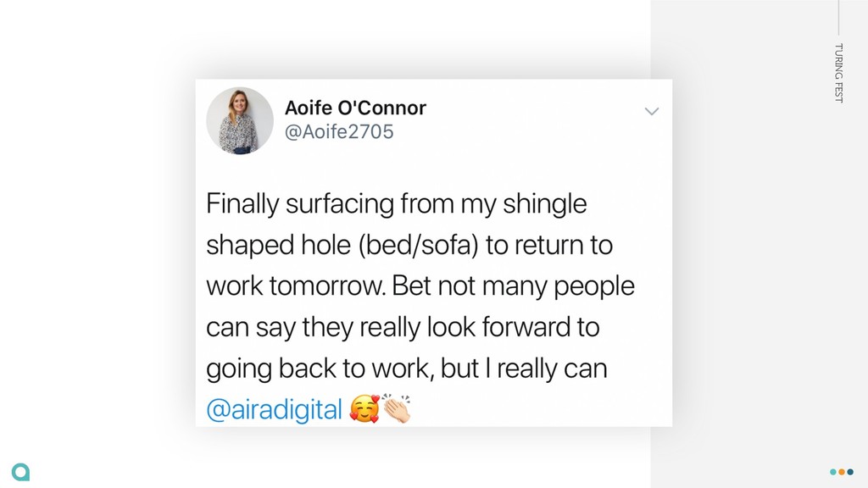Click the vertical TURING FEST label
The width and height of the screenshot is (868, 488).
[838, 73]
